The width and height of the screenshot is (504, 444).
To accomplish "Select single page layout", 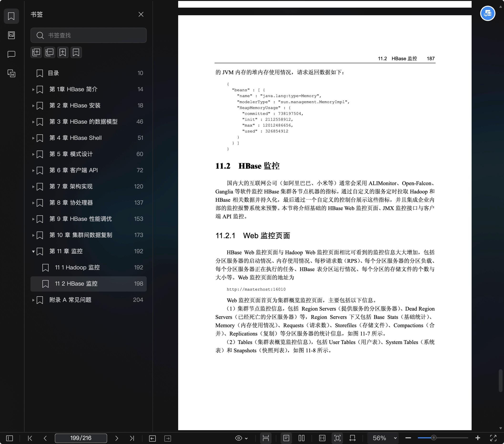I will (286, 438).
